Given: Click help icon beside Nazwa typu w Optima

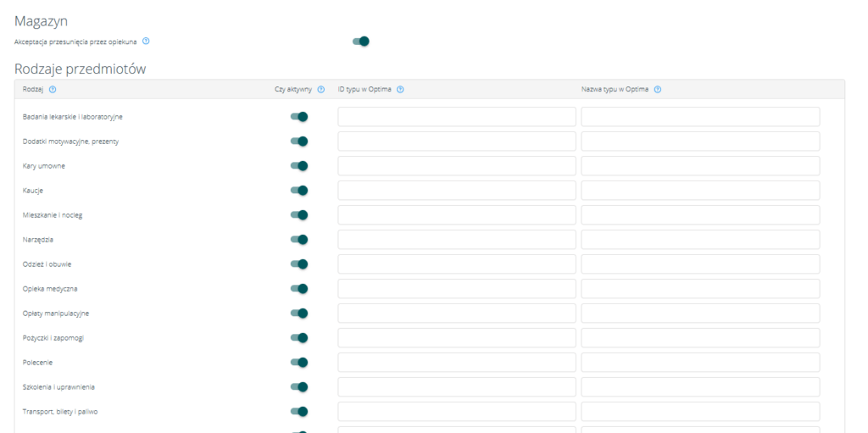Looking at the screenshot, I should (658, 90).
